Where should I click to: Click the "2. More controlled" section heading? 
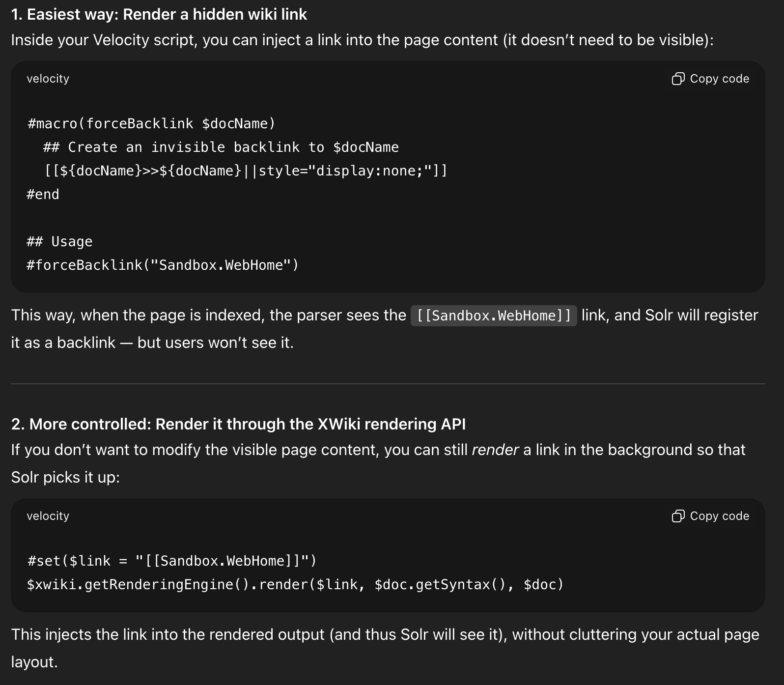(238, 424)
